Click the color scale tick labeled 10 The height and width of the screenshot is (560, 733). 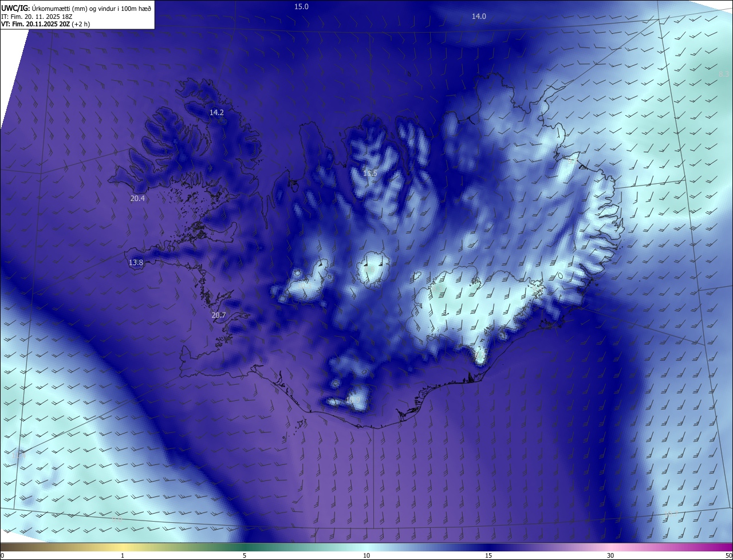366,556
